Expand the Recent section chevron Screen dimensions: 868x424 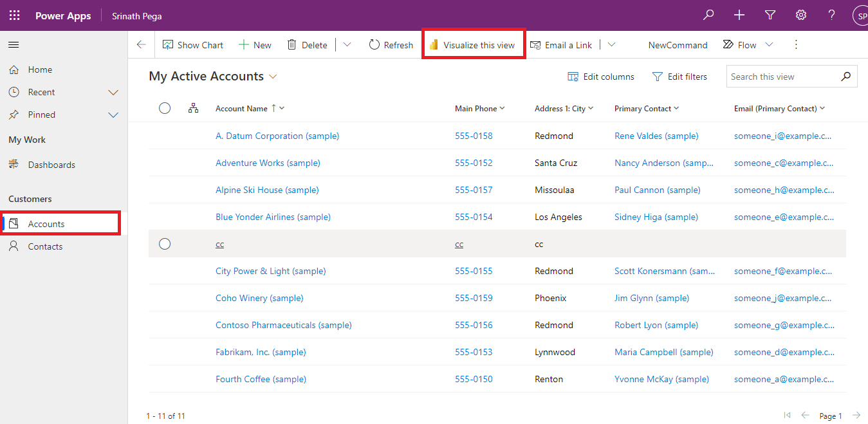tap(113, 92)
